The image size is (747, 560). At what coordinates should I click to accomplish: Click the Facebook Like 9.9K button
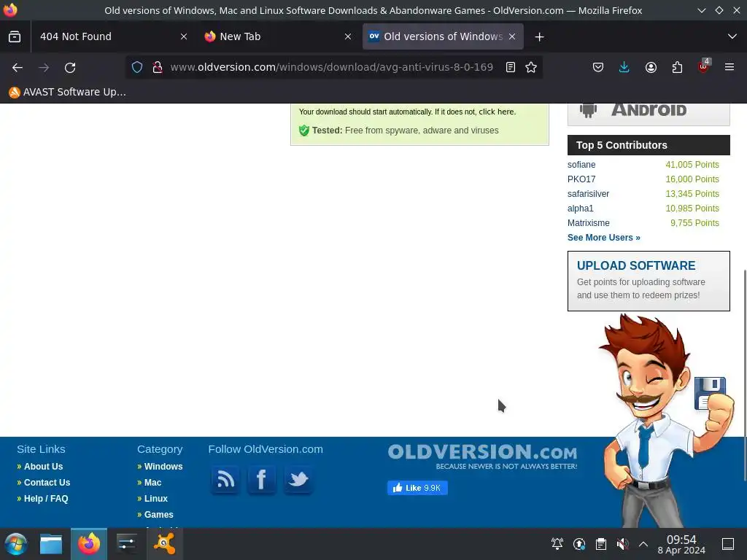point(417,488)
